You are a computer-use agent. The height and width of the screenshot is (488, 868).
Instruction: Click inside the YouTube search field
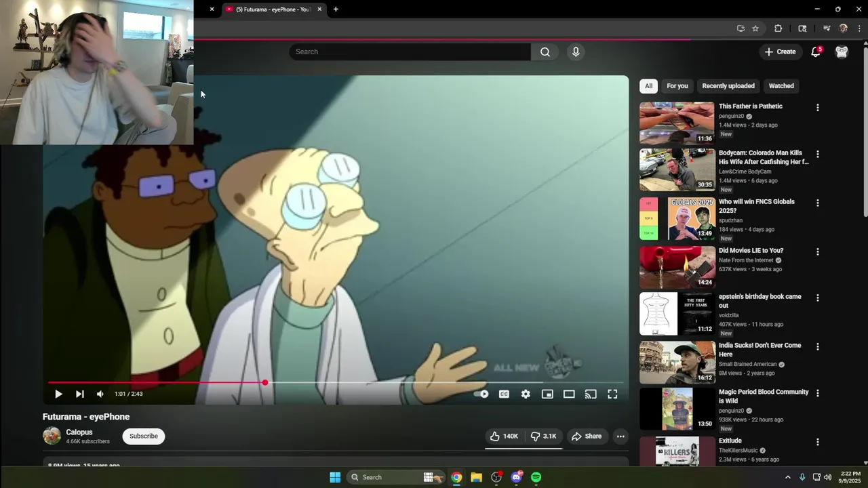point(410,52)
